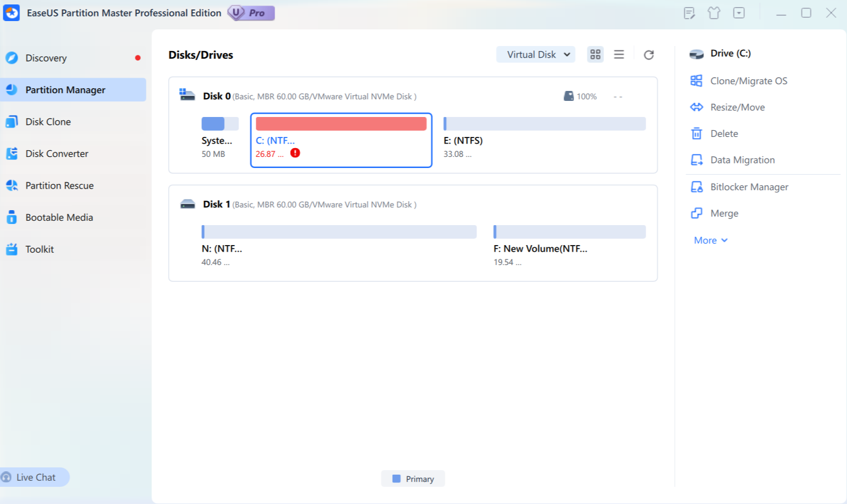Click the Disk 0 drive icon
The width and height of the screenshot is (847, 504).
pyautogui.click(x=187, y=95)
